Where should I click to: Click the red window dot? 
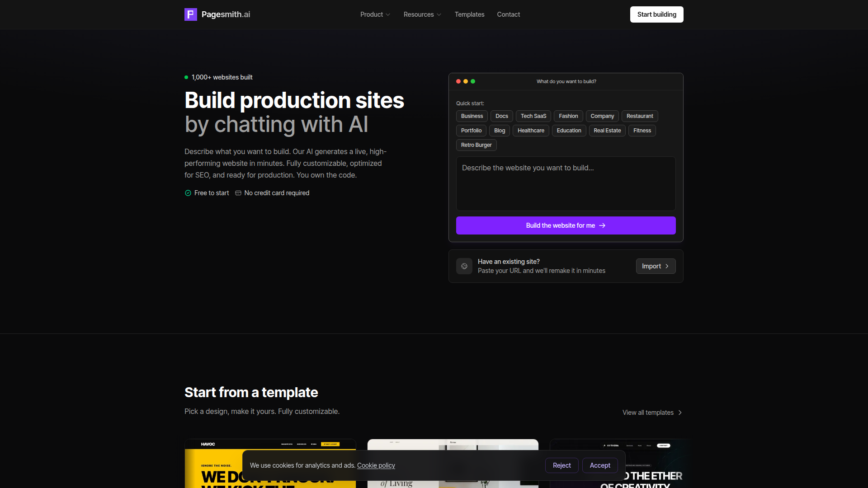(x=458, y=81)
